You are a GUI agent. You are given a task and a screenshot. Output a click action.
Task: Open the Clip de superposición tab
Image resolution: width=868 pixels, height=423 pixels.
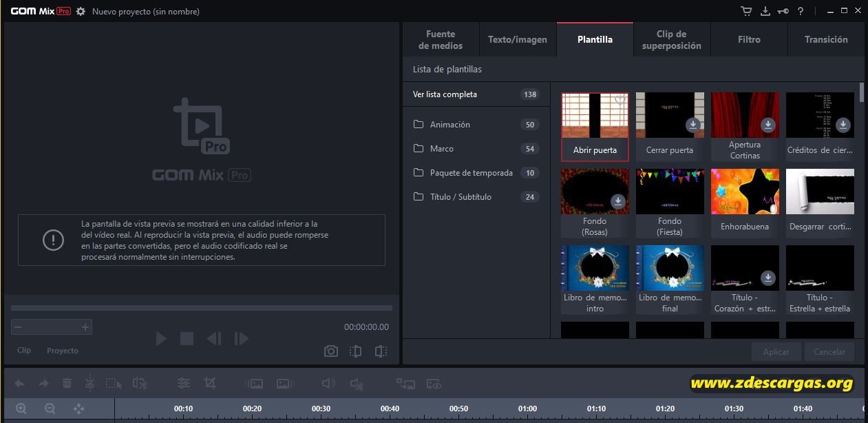pyautogui.click(x=672, y=39)
